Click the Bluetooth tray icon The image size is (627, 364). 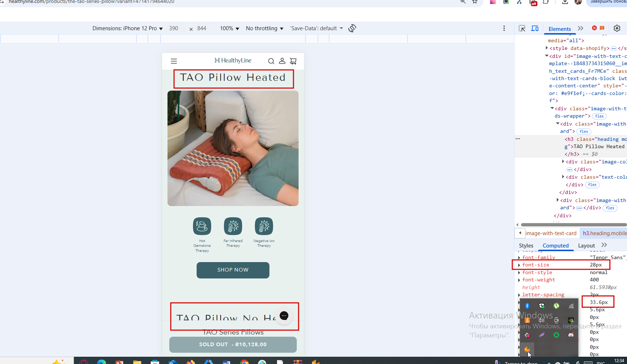point(527,306)
